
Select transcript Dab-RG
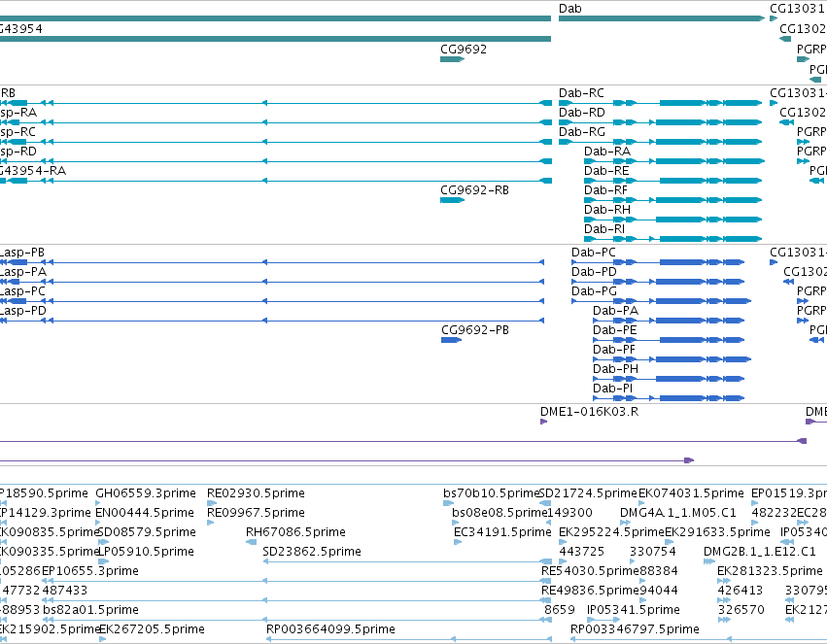pos(582,132)
